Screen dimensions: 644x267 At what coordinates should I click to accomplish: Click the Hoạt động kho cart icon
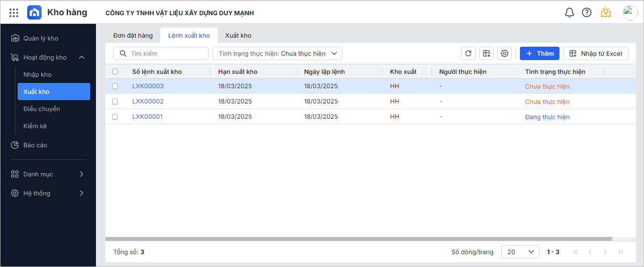[x=15, y=57]
